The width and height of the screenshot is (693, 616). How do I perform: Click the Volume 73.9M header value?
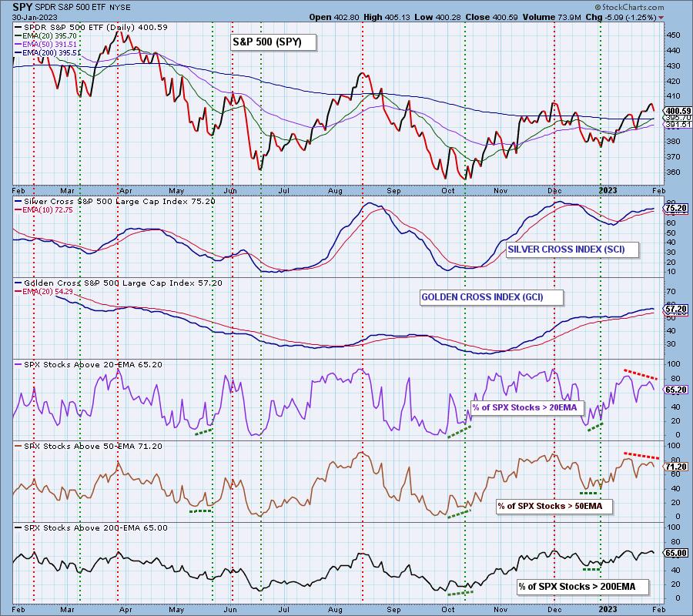click(x=552, y=17)
